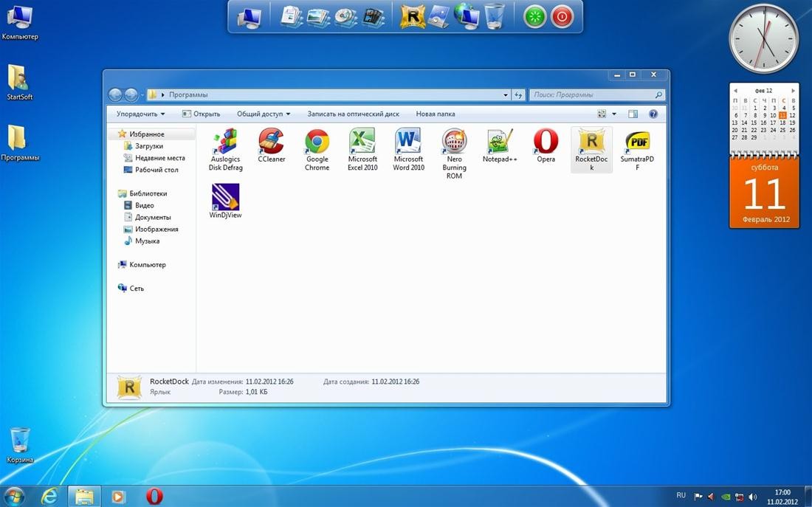Click the volume speaker tray icon
This screenshot has width=812, height=507.
point(752,497)
